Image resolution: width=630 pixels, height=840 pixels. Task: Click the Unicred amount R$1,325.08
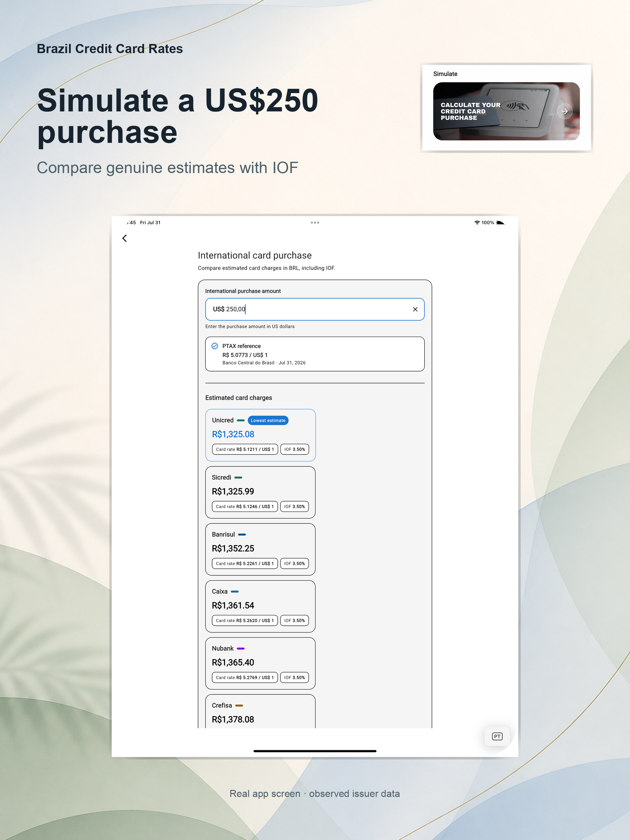point(233,434)
